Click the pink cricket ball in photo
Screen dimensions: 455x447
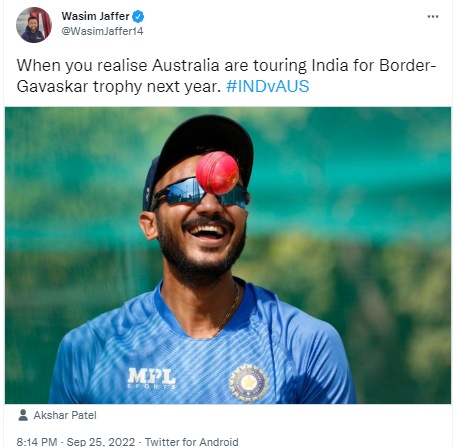[217, 173]
